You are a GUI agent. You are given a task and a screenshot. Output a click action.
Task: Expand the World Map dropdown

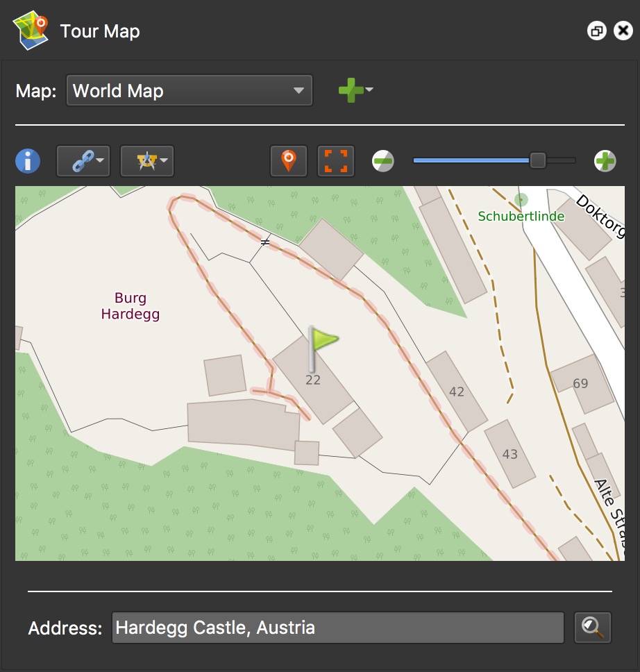coord(189,91)
